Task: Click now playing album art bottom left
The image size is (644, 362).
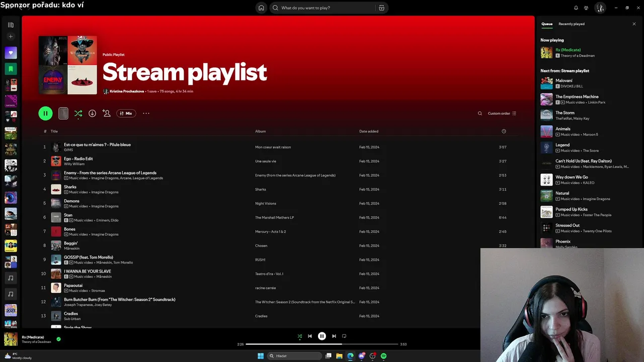Action: click(x=11, y=339)
